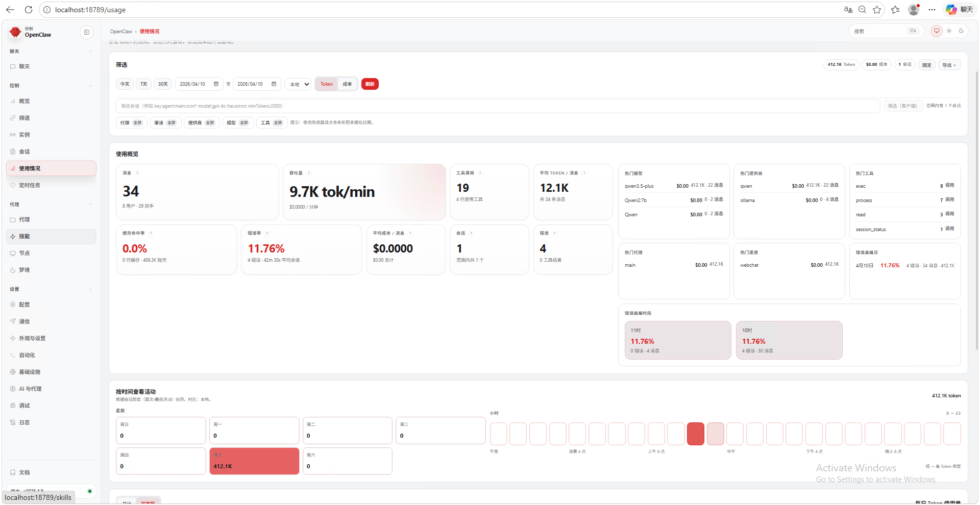The image size is (980, 505).
Task: Open 日志 in the sidebar
Action: point(51,423)
